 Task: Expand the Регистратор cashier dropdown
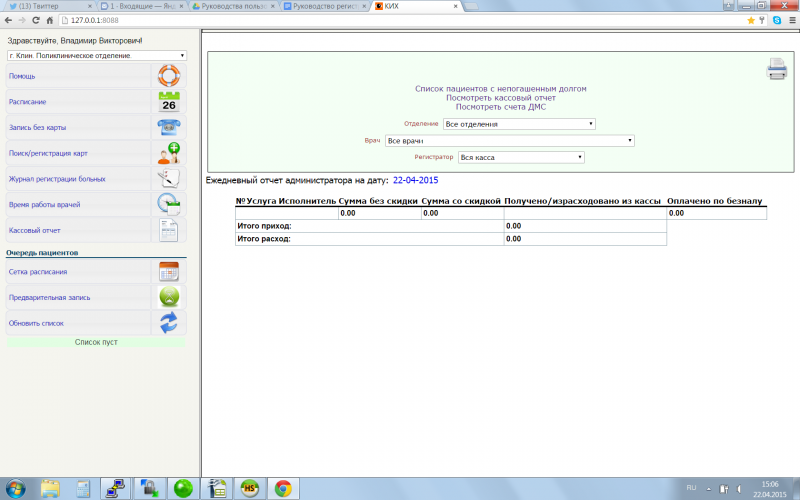(x=521, y=157)
